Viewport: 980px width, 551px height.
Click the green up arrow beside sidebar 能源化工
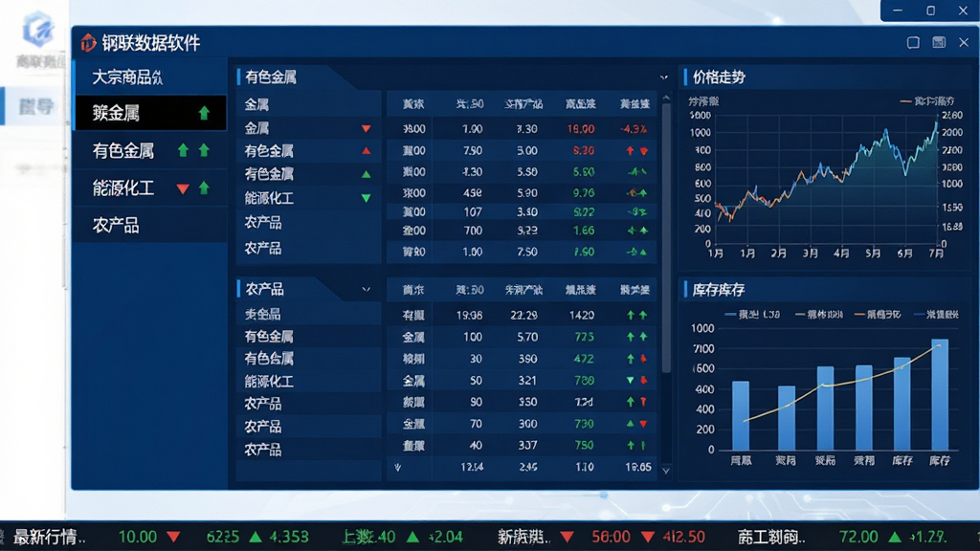pyautogui.click(x=204, y=188)
